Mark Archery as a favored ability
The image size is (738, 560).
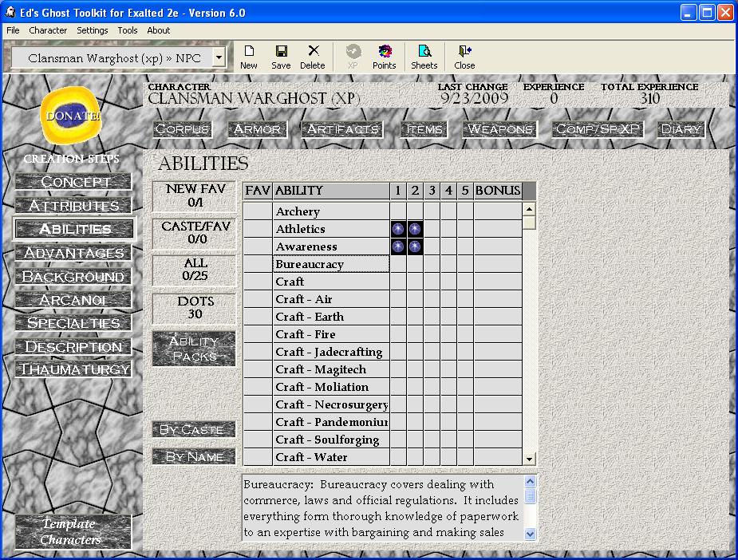coord(258,211)
